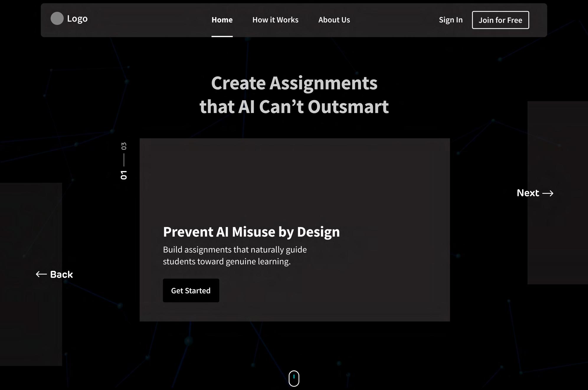
Task: Click the Logo text in header
Action: pyautogui.click(x=77, y=19)
